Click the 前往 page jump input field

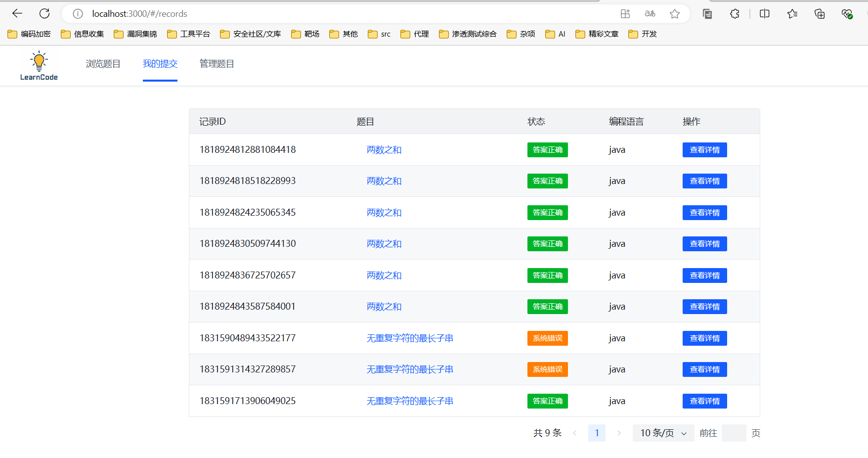(x=734, y=433)
